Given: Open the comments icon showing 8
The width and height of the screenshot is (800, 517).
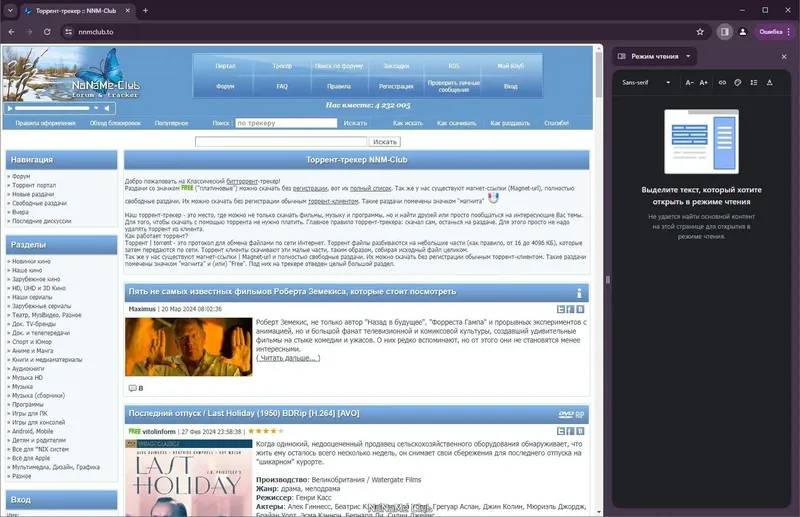Looking at the screenshot, I should [133, 388].
